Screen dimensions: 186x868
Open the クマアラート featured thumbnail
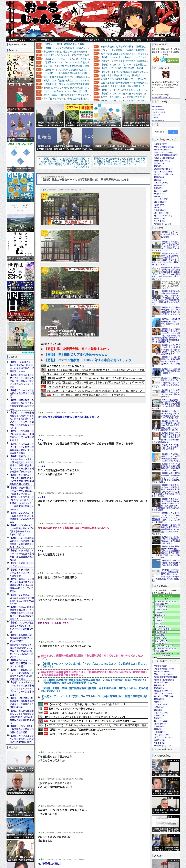pyautogui.click(x=79, y=116)
